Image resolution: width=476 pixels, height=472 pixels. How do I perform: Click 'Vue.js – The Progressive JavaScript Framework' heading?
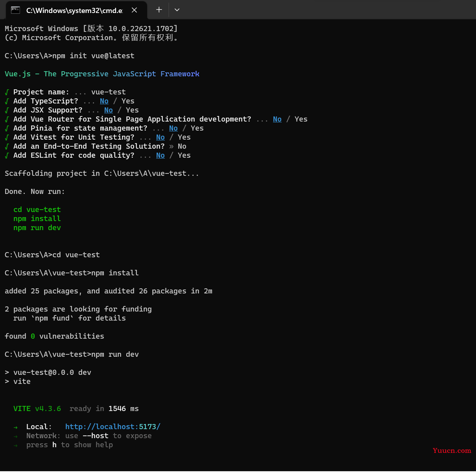click(x=102, y=74)
